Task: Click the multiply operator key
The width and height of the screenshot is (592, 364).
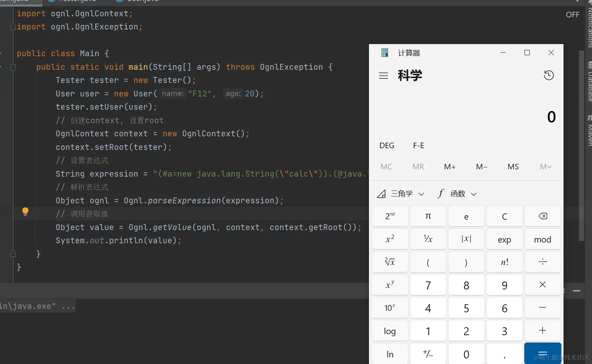Action: click(x=543, y=285)
